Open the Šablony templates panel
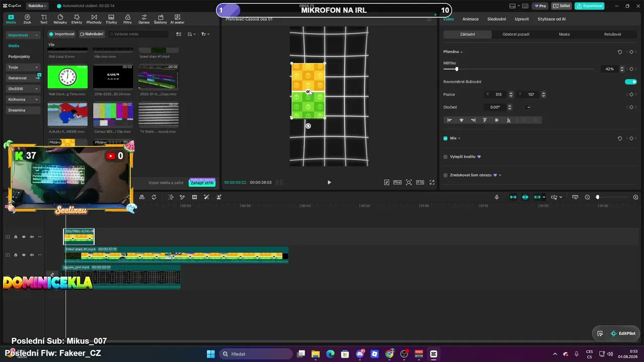 point(160,19)
